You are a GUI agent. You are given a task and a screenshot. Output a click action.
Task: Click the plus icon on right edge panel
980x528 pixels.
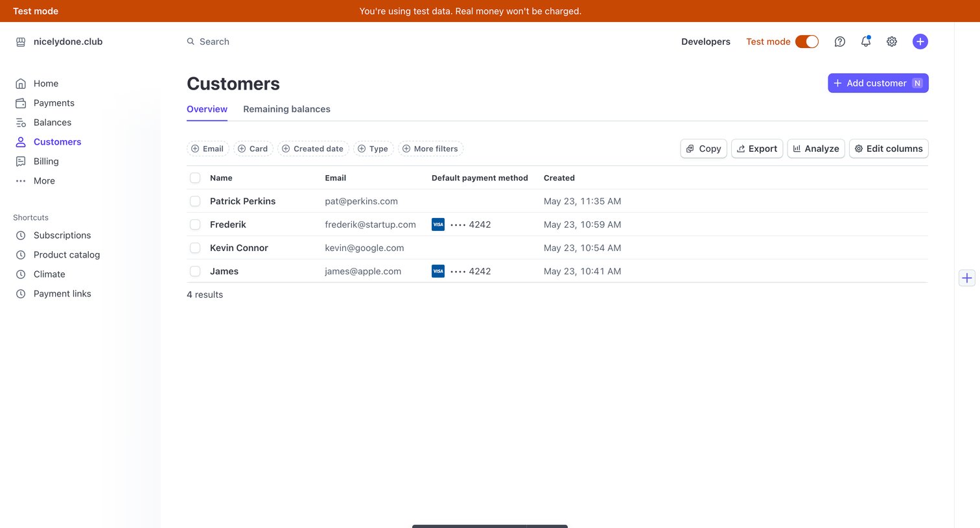pos(967,278)
